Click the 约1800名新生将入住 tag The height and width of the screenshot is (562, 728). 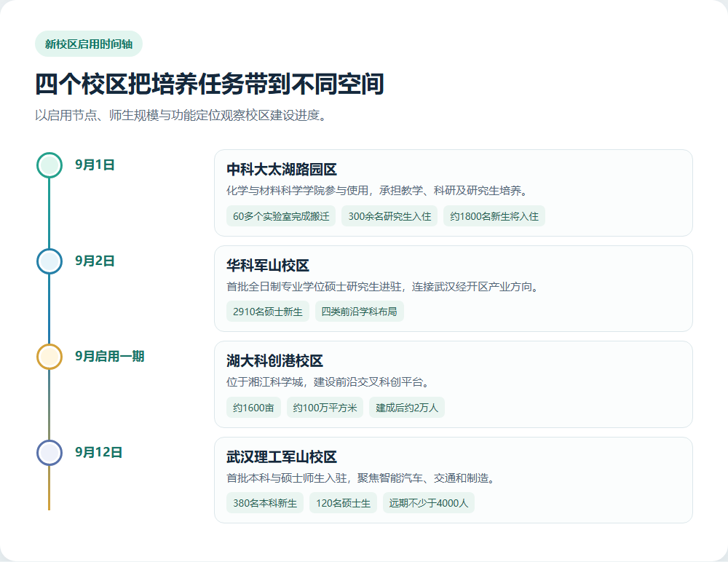click(x=494, y=216)
